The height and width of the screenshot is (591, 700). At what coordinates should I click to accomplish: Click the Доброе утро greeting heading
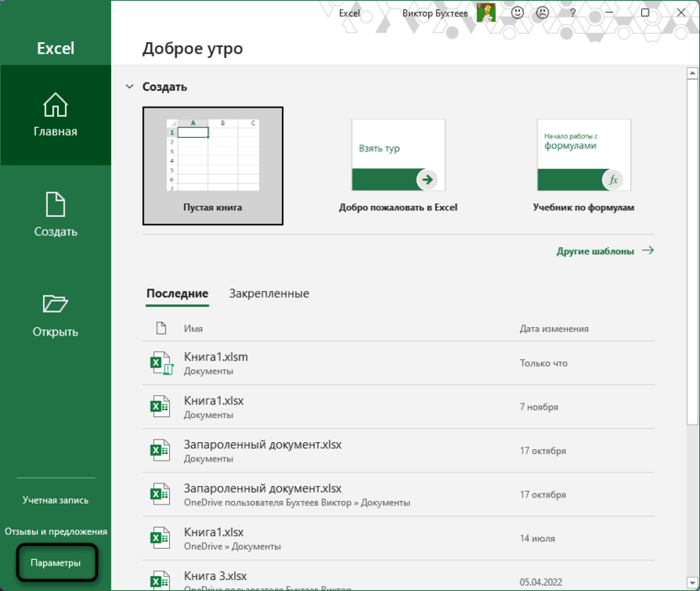pos(193,48)
